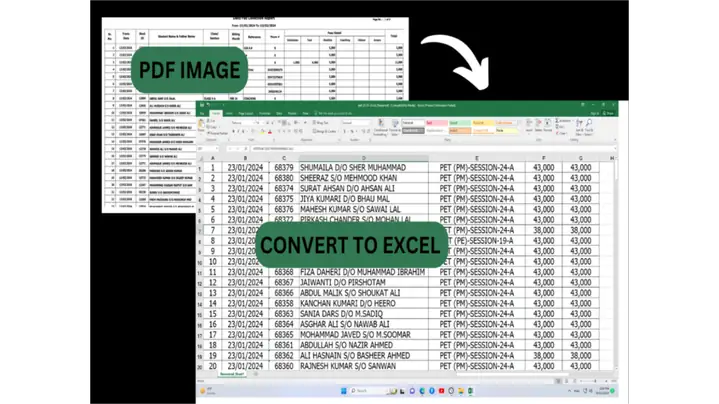Click the Delete cells icon
Screen dimensions: 719x404
pos(538,126)
